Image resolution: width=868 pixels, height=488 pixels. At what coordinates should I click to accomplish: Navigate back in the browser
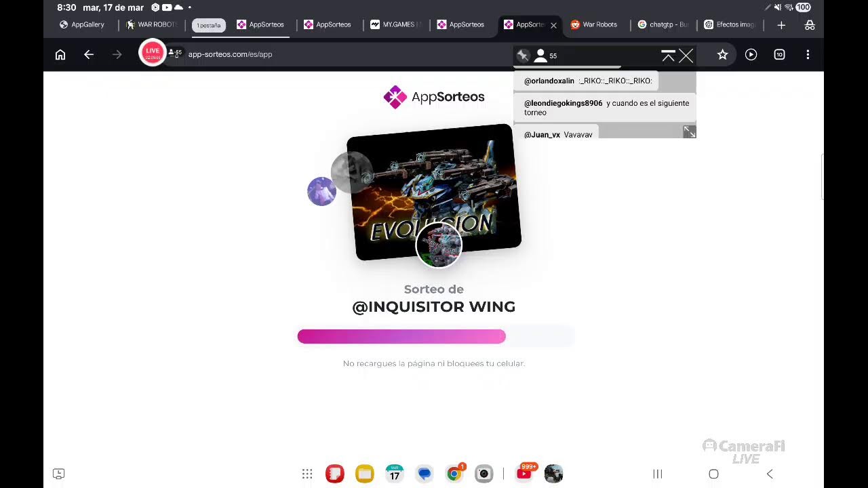[x=89, y=55]
